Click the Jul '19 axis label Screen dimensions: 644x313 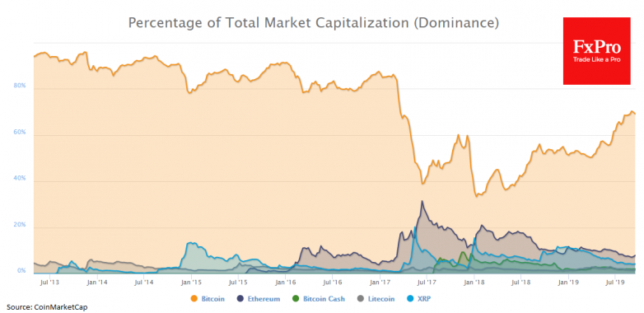tap(614, 283)
